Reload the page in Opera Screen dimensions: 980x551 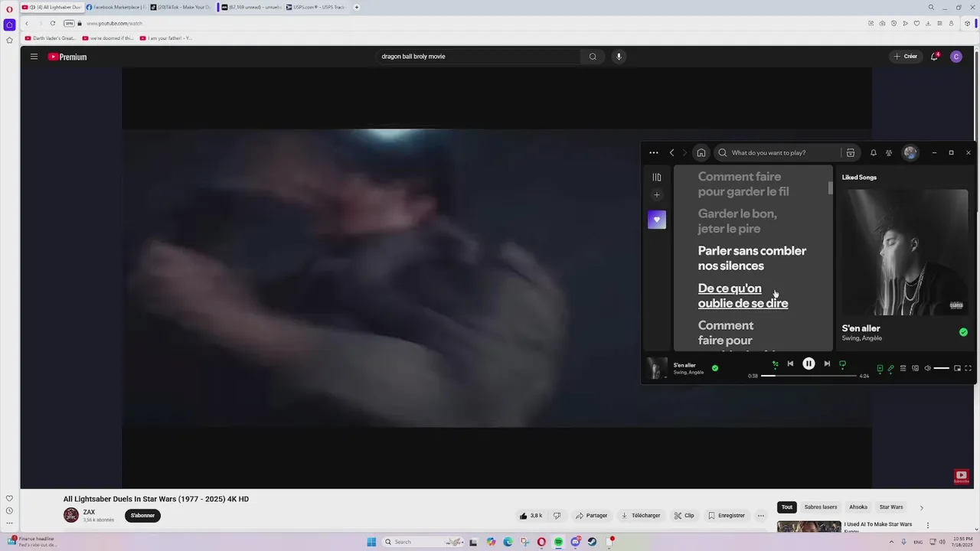(x=53, y=24)
